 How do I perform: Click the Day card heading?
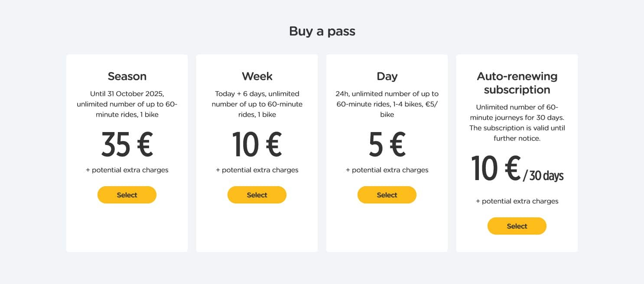tap(387, 76)
